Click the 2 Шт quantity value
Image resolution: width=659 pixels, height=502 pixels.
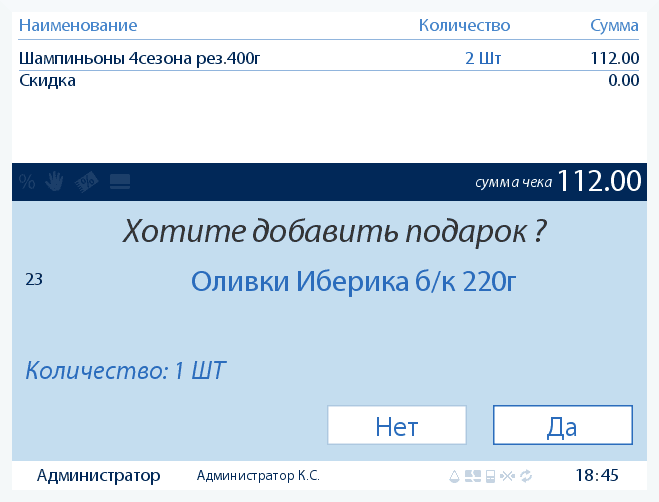[x=483, y=58]
